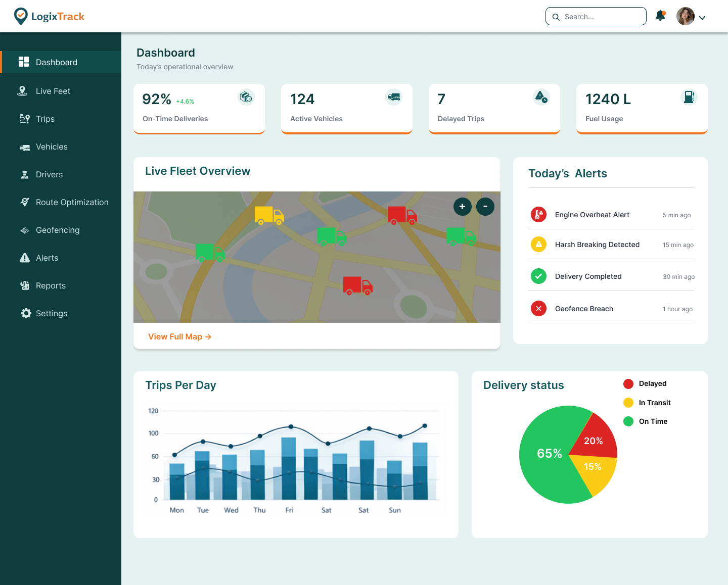Navigate to the Vehicles page
The image size is (728, 585).
(52, 147)
